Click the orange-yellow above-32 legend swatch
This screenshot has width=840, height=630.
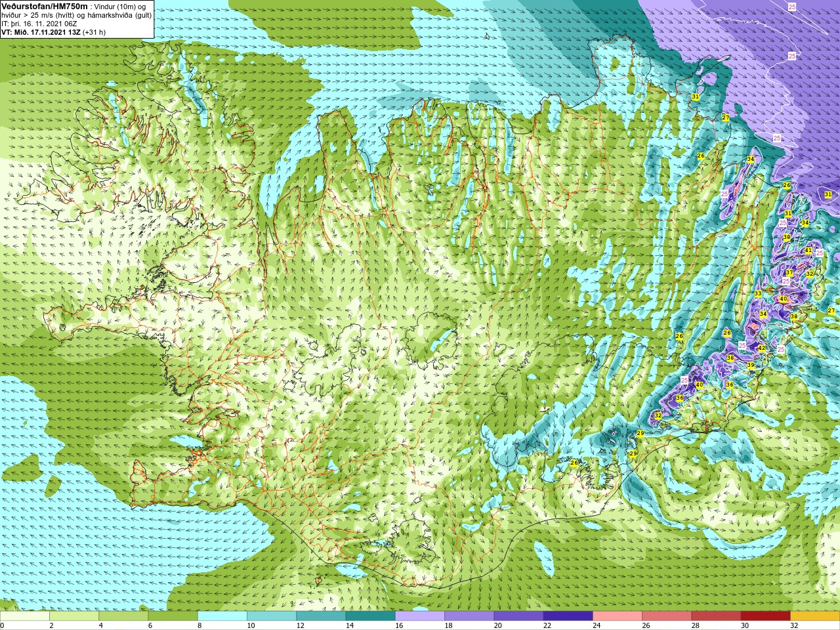(815, 616)
